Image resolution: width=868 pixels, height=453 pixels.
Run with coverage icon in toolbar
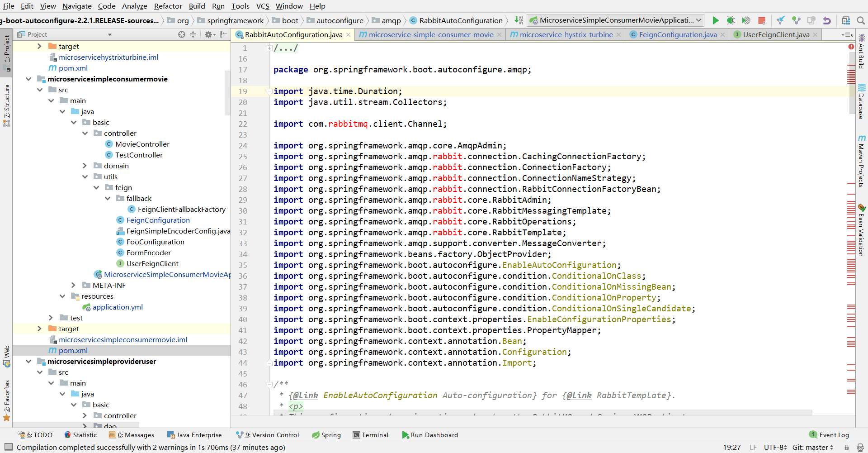coord(746,20)
